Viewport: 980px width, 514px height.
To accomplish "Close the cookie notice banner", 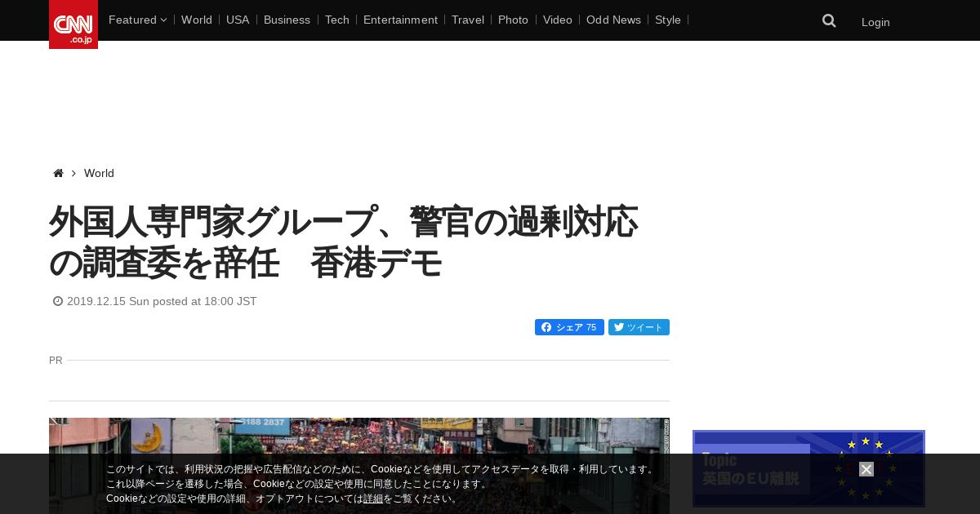I will coord(866,469).
